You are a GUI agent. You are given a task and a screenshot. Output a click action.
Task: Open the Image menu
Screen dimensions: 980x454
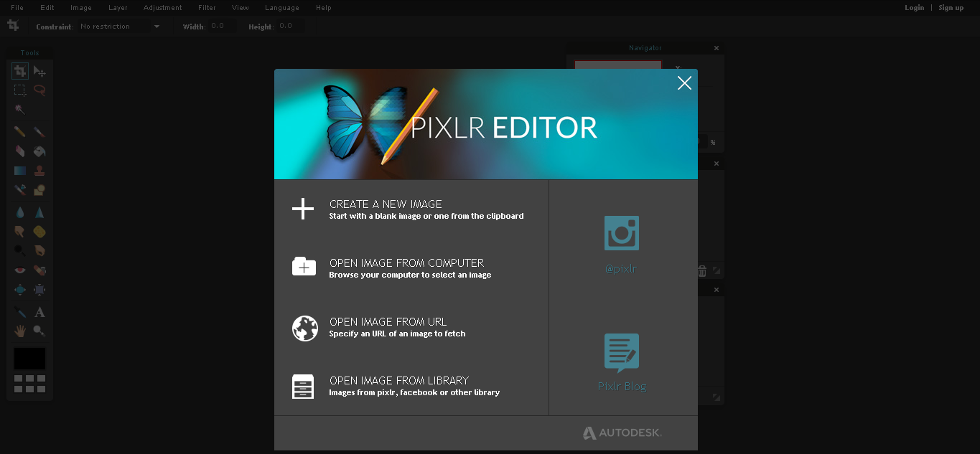click(x=81, y=8)
